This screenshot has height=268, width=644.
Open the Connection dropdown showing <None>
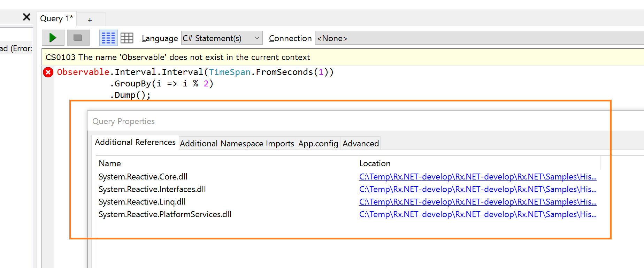(477, 38)
